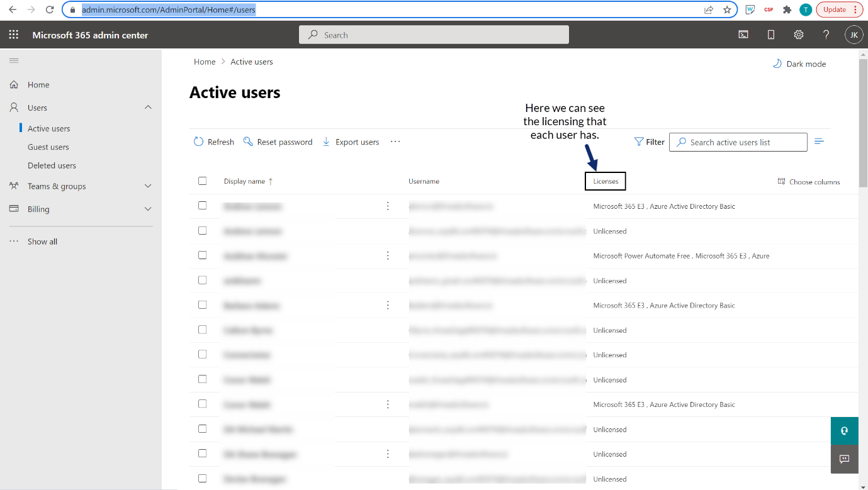868x490 pixels.
Task: Click the Username column header
Action: [x=424, y=181]
